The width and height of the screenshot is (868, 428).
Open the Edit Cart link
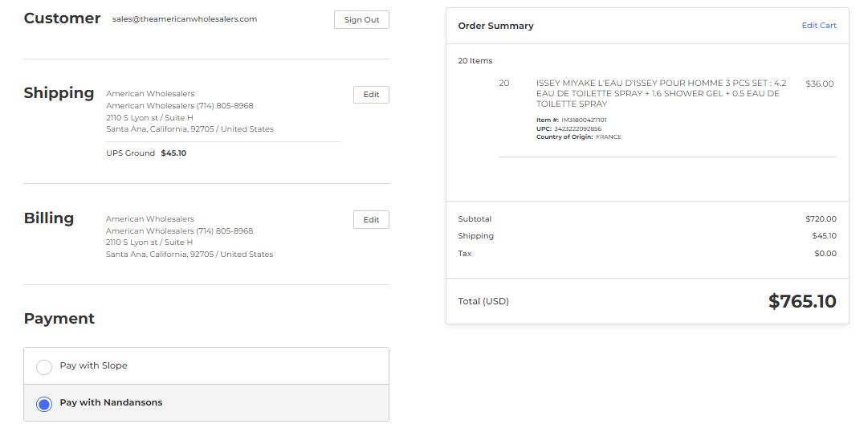point(819,26)
